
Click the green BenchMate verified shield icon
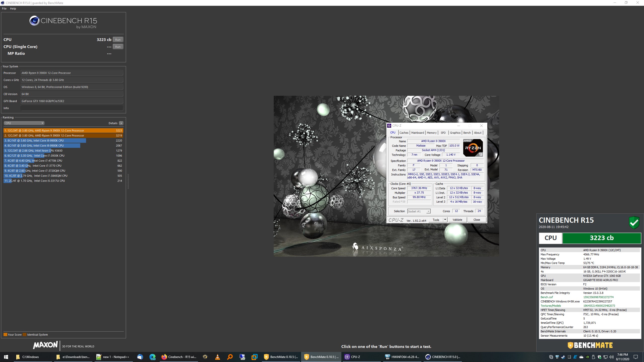[x=634, y=222]
